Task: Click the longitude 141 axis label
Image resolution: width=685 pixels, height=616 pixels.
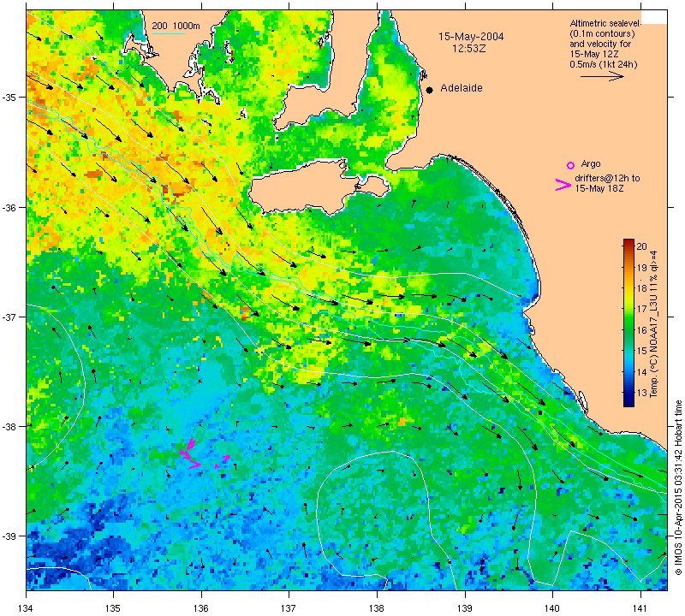Action: [x=640, y=607]
